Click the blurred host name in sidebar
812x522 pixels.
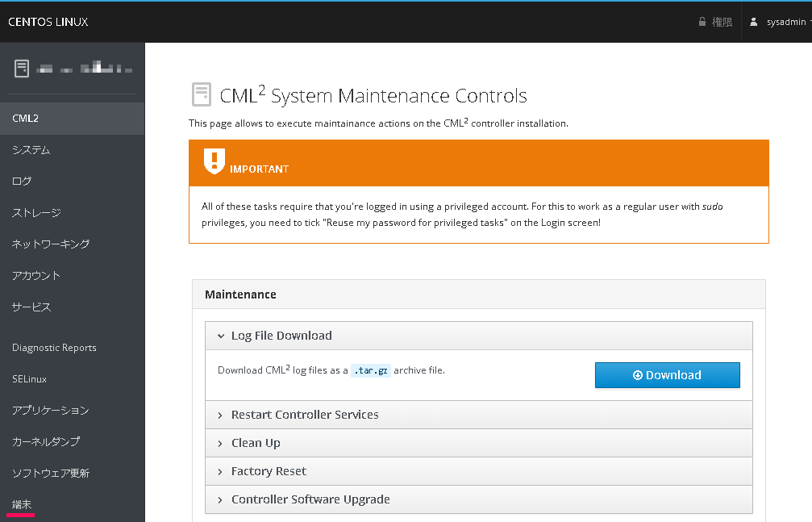(x=85, y=68)
